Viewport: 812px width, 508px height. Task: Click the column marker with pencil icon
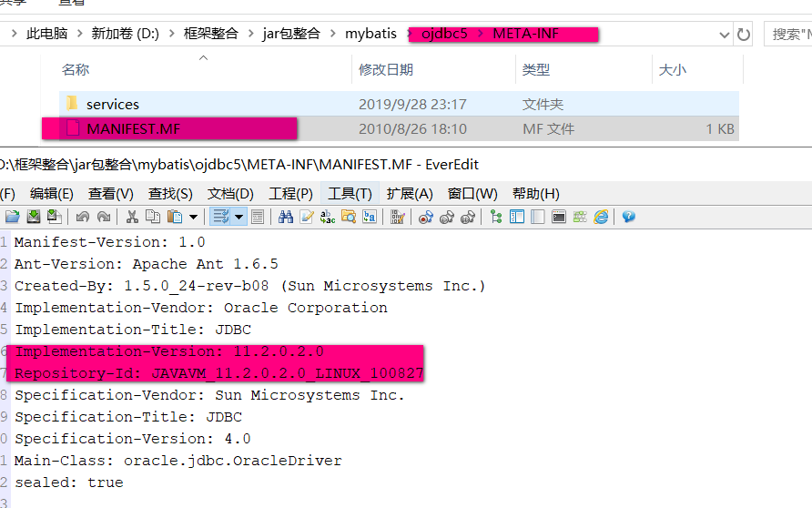click(x=397, y=217)
